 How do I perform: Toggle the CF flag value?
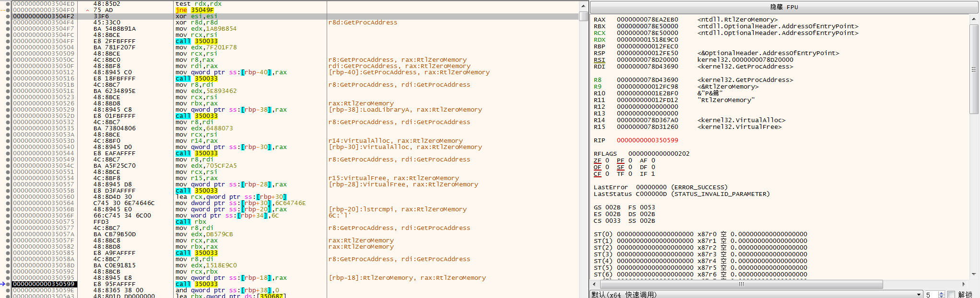click(607, 174)
